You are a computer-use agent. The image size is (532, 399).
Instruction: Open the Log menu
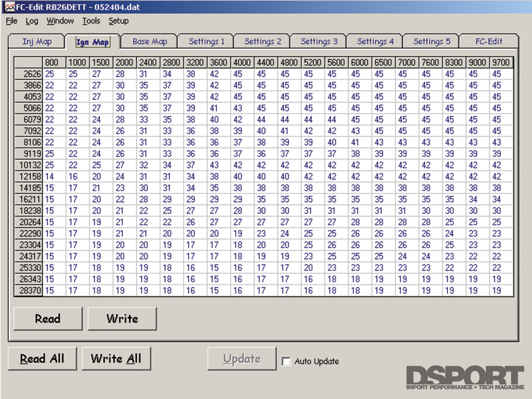[32, 21]
